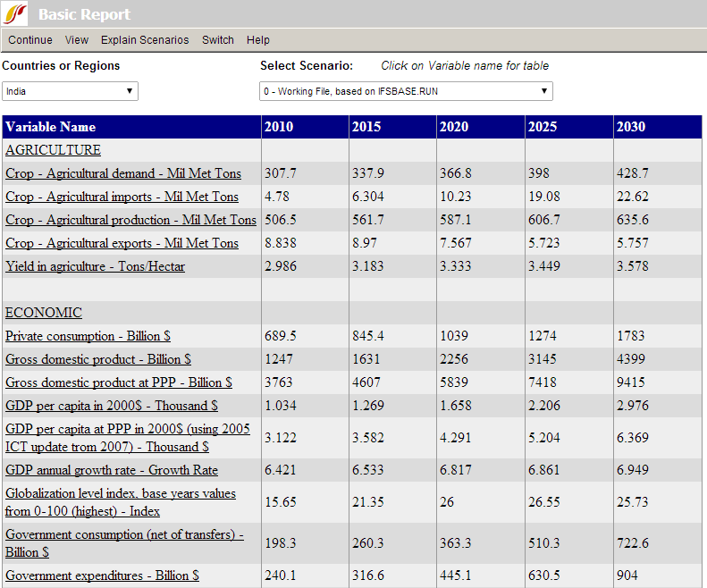Open Gross domestic product at PPP link
The width and height of the screenshot is (707, 588).
point(119,382)
